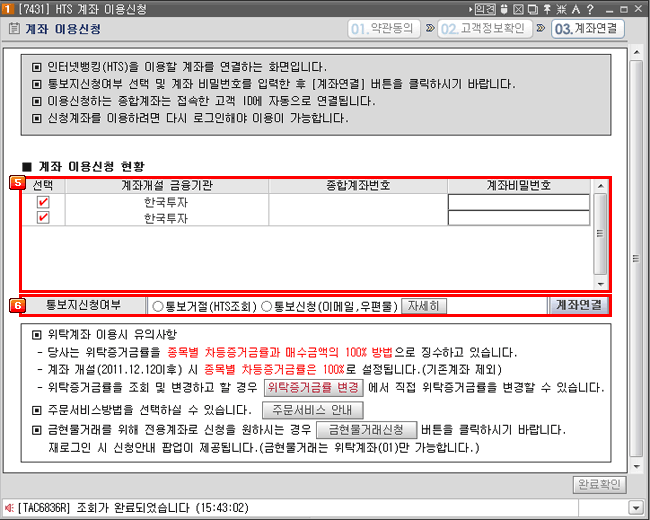
Task: Click the 계좌연결 button
Action: 579,305
